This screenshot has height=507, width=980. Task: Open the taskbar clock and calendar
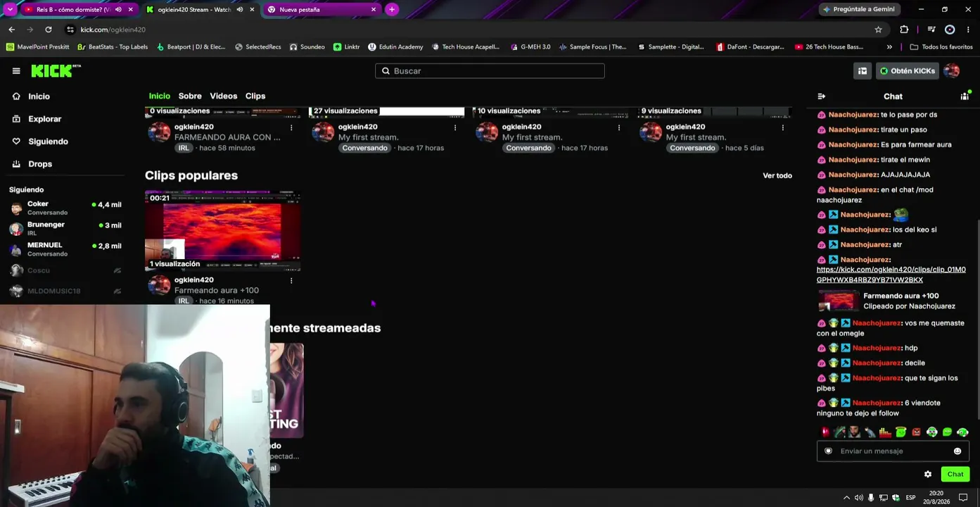pyautogui.click(x=936, y=498)
